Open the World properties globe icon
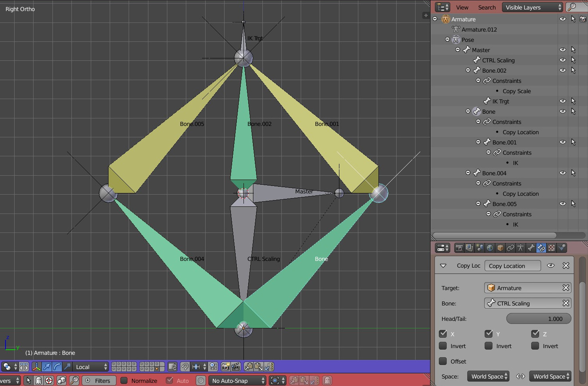The image size is (588, 386). (x=490, y=248)
